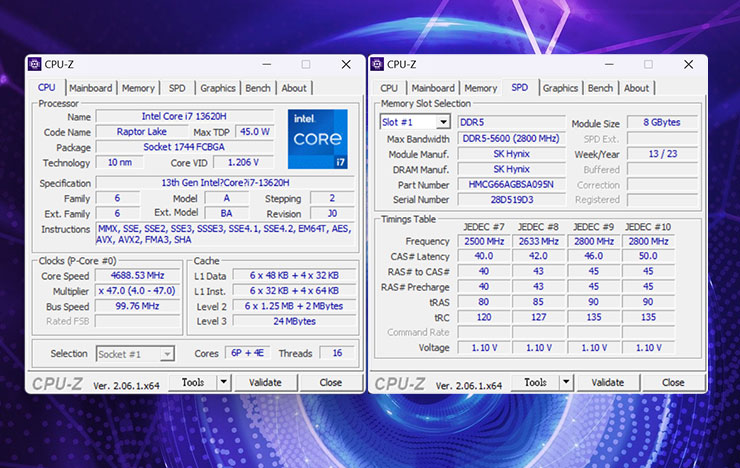Click Validate button in right window
Viewport: 740px width, 468px height.
pos(608,382)
